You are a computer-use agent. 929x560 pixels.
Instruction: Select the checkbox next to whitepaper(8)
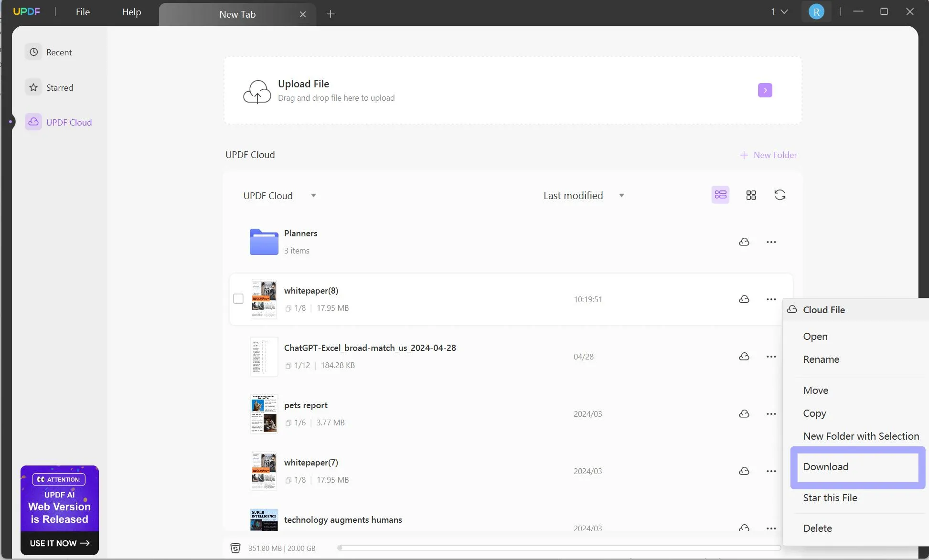pyautogui.click(x=238, y=298)
